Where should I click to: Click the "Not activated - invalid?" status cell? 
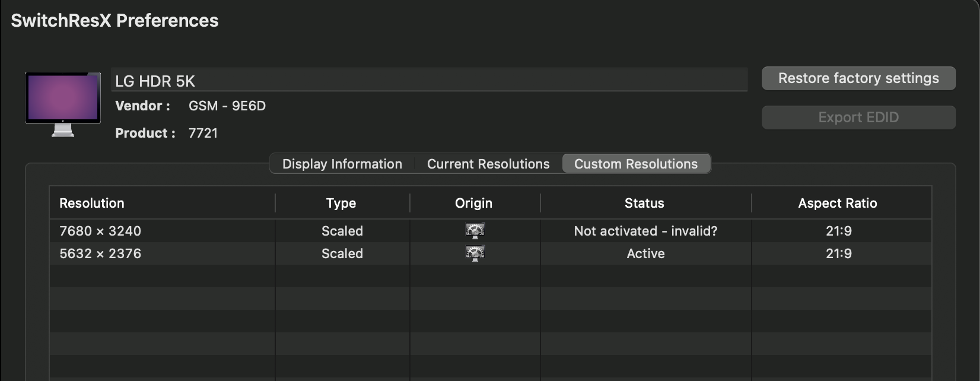tap(645, 231)
